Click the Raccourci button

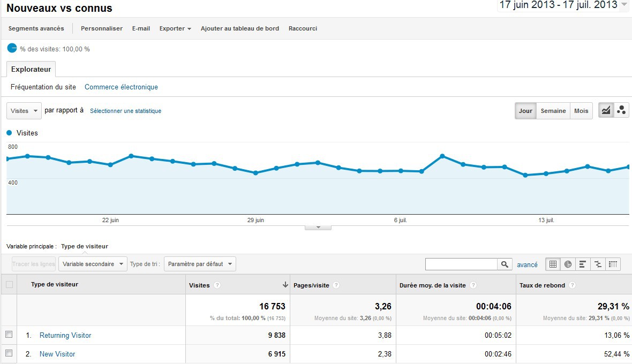pos(303,28)
